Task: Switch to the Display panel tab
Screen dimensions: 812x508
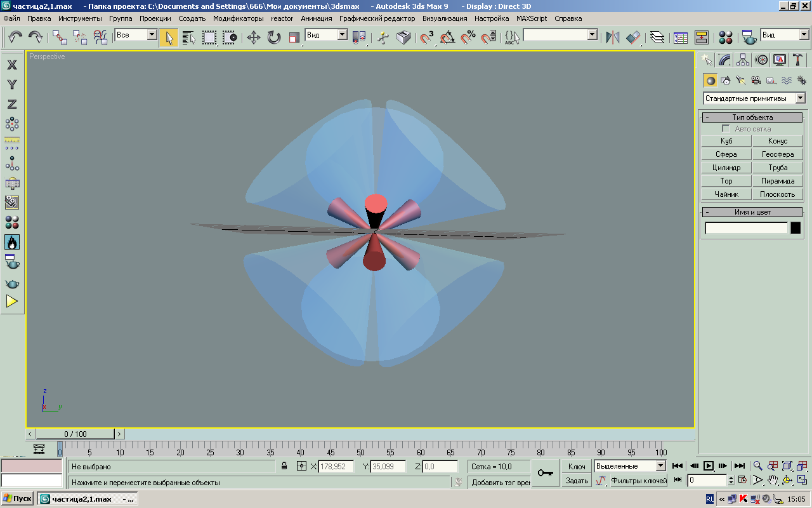Action: click(780, 60)
